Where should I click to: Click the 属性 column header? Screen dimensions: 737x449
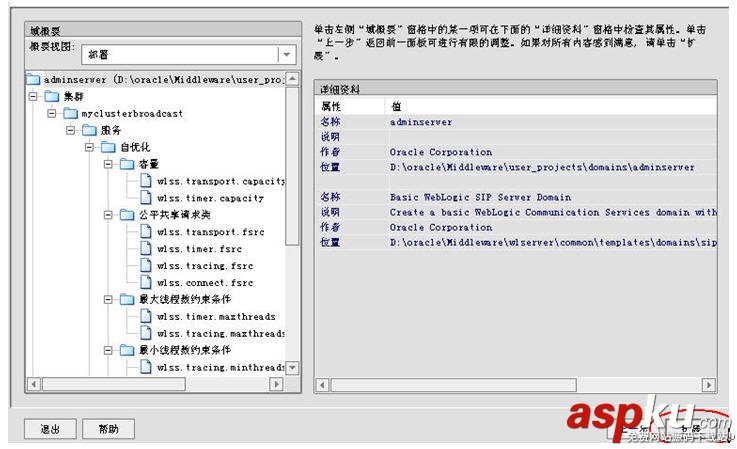tap(331, 106)
